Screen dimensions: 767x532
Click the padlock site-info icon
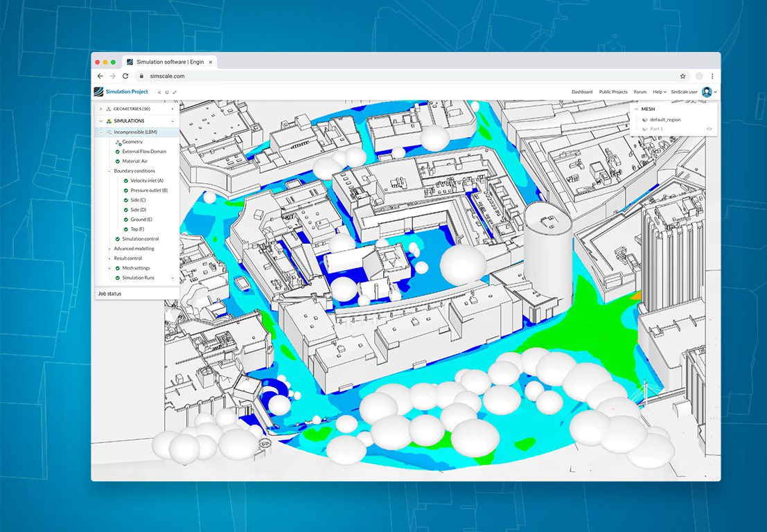point(142,76)
